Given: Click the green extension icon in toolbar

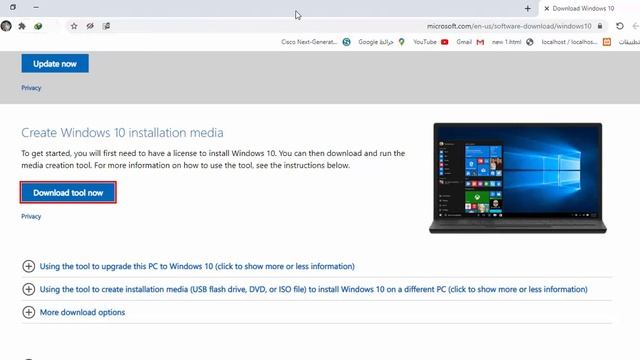Looking at the screenshot, I should [38, 26].
